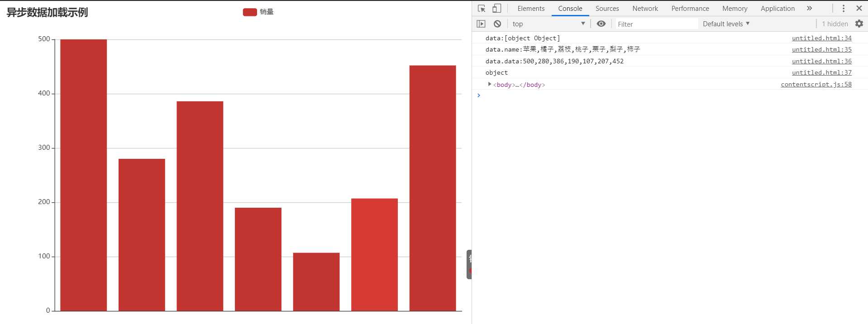Click the 280-value second bar
868x324 pixels.
coord(142,235)
